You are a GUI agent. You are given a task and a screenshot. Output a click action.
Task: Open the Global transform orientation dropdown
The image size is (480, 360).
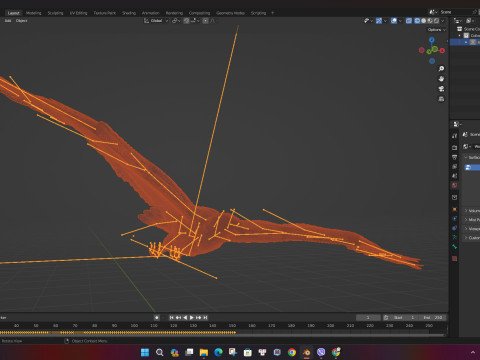pyautogui.click(x=156, y=21)
